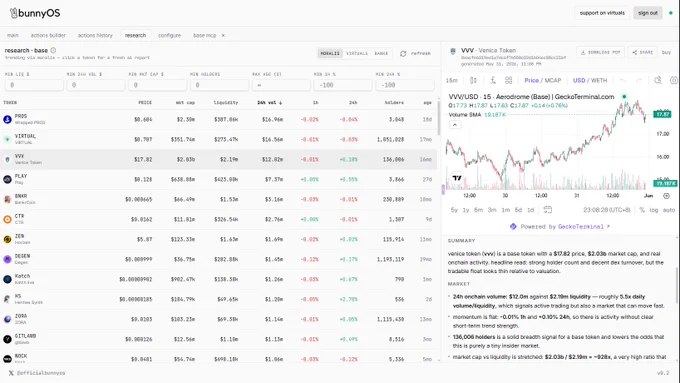This screenshot has width=680, height=383.
Task: Click the PLAY token logo icon
Action: click(x=7, y=179)
